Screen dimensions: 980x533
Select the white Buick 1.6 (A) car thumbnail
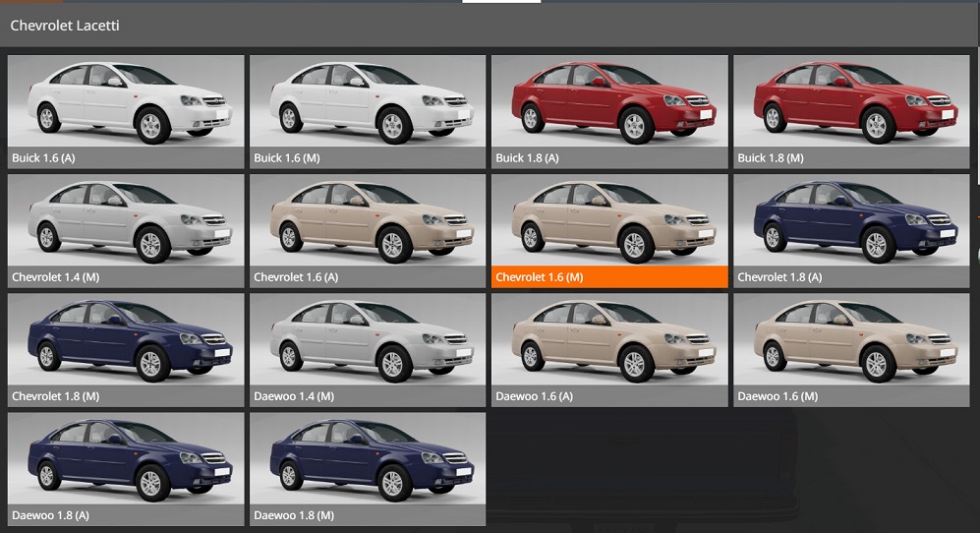click(126, 101)
